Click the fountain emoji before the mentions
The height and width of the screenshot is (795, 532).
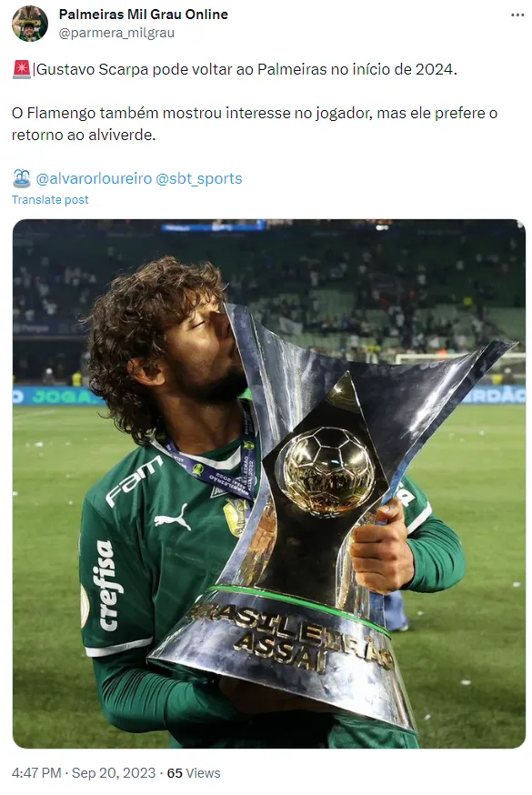click(21, 178)
